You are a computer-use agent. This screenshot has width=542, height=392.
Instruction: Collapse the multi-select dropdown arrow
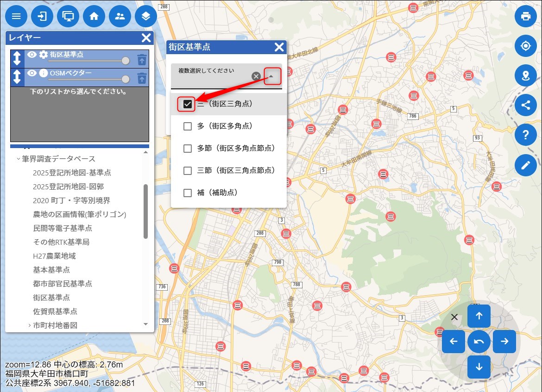pyautogui.click(x=273, y=76)
